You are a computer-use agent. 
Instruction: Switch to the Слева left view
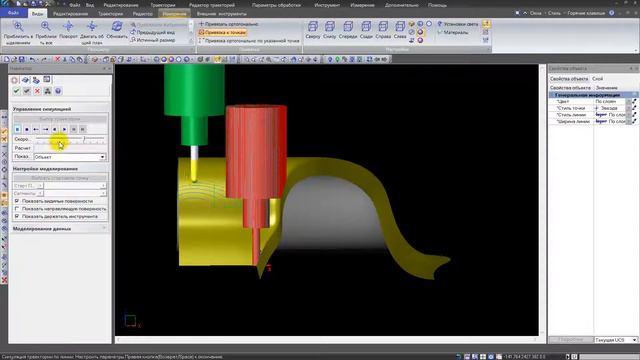400,30
